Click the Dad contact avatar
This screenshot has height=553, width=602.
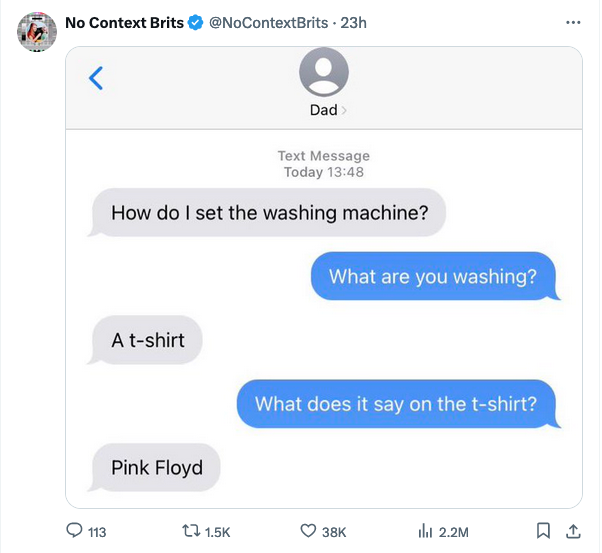click(324, 73)
